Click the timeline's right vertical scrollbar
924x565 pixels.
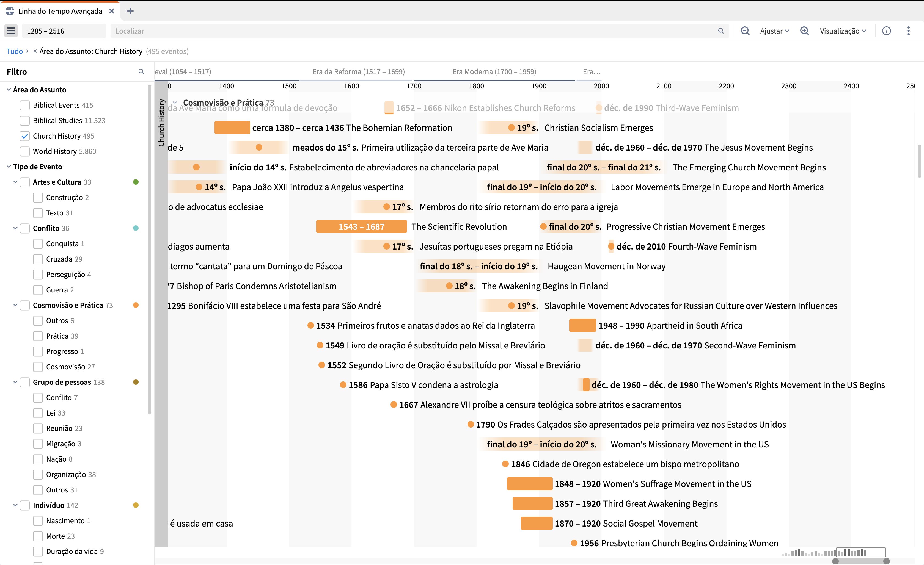(920, 161)
